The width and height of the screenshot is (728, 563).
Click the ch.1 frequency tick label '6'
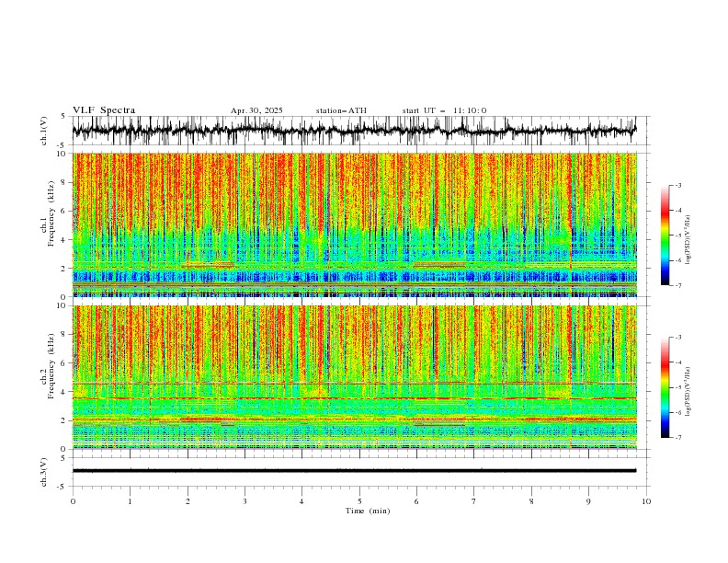(64, 212)
